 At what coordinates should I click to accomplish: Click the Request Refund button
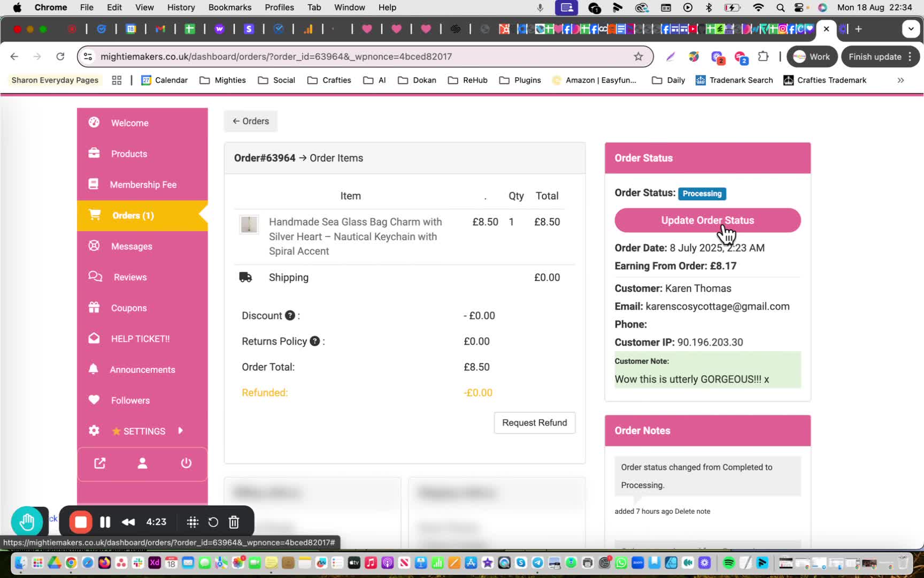click(534, 423)
